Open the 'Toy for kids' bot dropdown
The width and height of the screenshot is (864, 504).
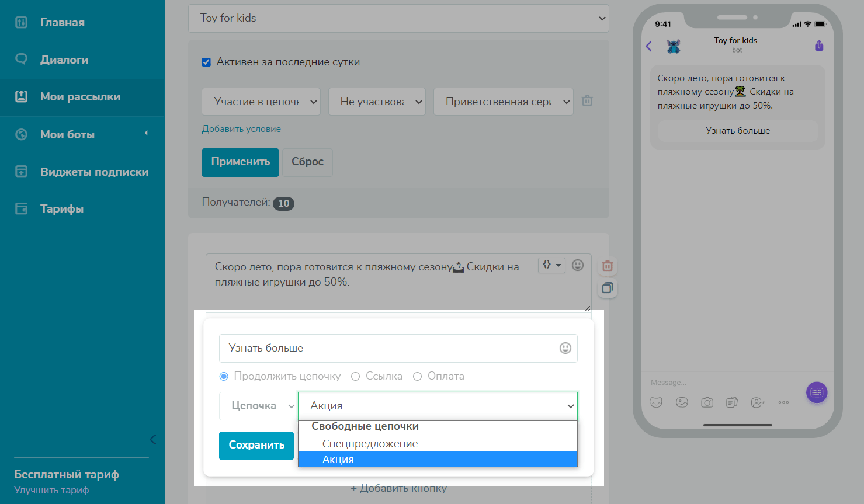[398, 18]
